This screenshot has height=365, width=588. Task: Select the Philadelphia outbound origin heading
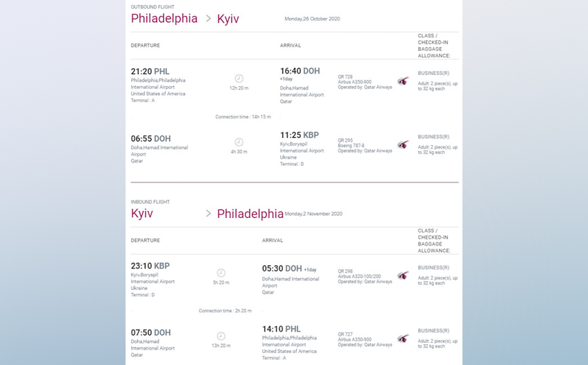(164, 18)
